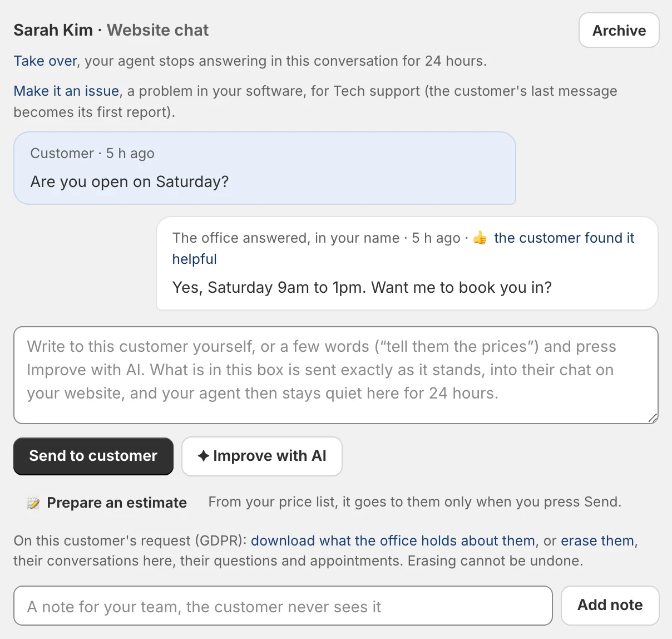Screen dimensions: 672x639
Task: Send the message to customer
Action: click(93, 456)
